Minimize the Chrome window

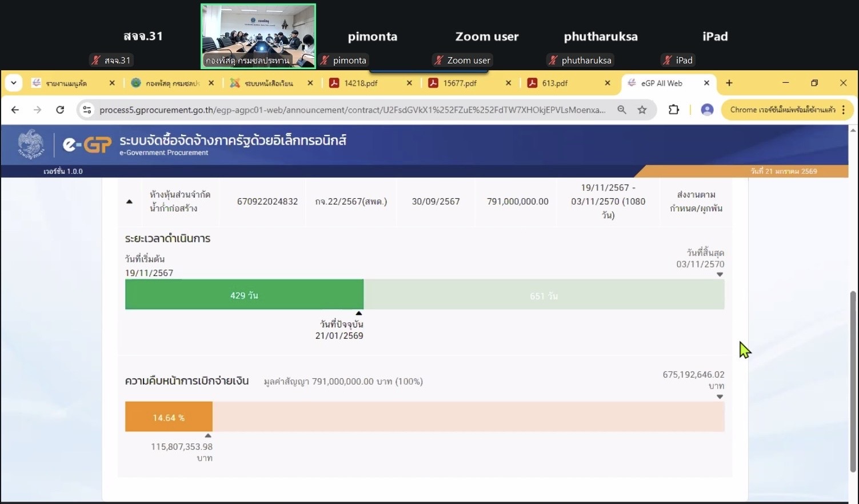tap(786, 83)
